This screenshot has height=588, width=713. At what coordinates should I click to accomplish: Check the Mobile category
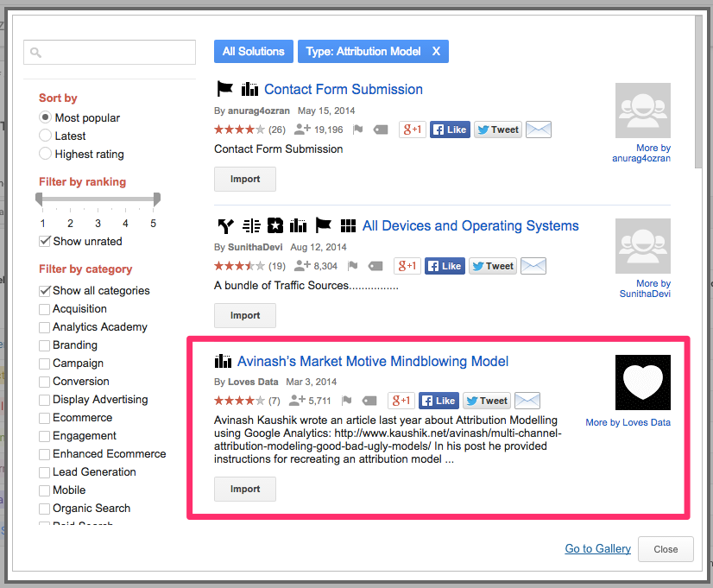(44, 490)
